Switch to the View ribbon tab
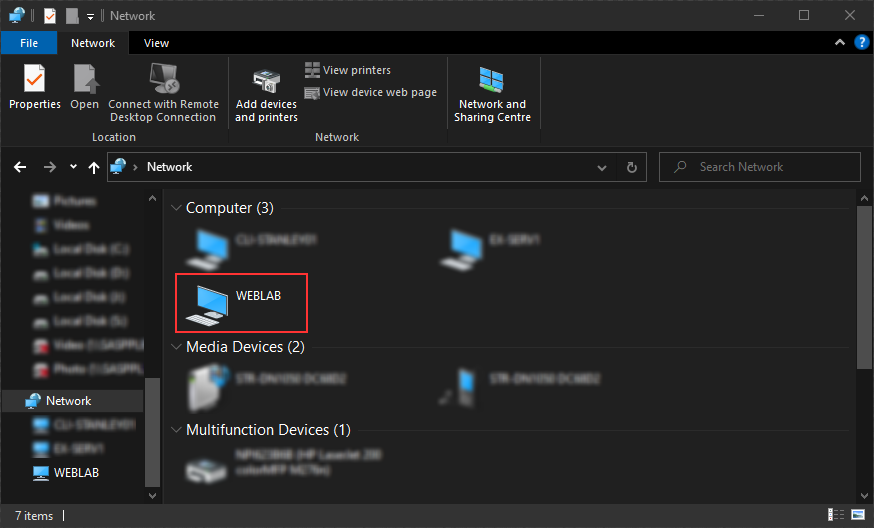This screenshot has height=528, width=874. [156, 43]
